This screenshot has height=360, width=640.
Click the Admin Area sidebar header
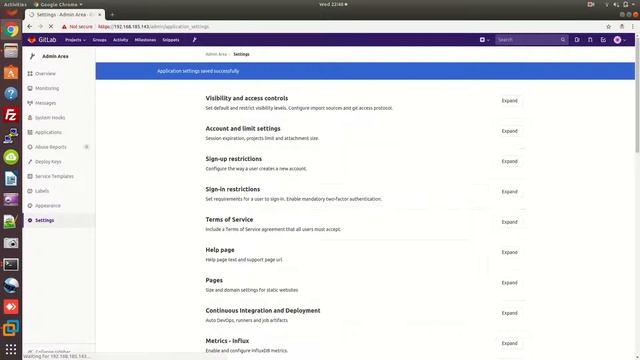pos(55,56)
